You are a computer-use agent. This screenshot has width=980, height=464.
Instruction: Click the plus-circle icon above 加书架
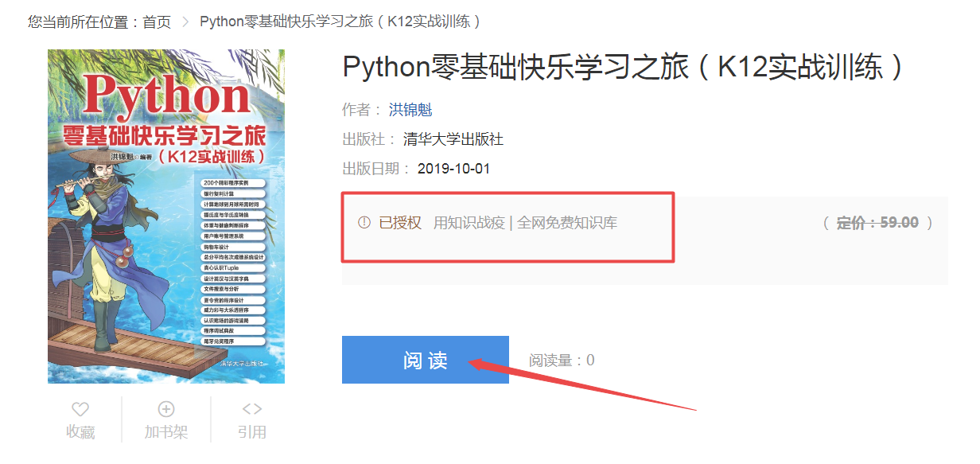pos(166,409)
